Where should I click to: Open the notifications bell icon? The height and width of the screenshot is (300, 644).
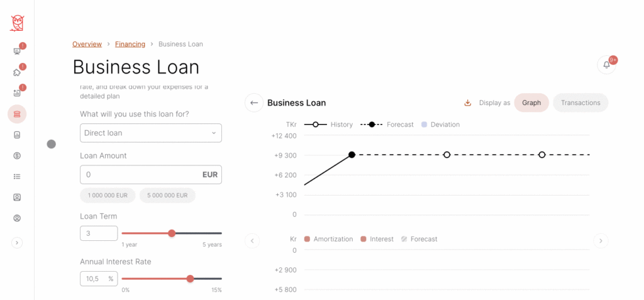point(607,65)
